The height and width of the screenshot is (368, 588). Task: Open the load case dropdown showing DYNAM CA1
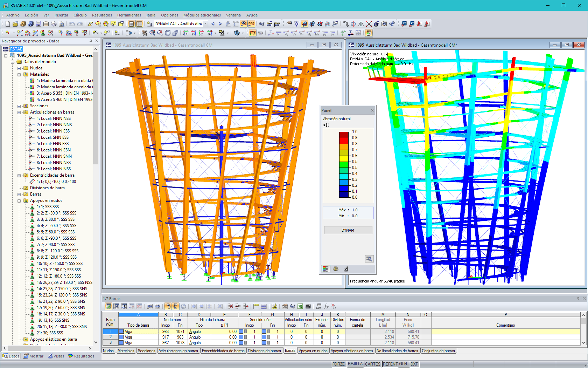point(205,24)
